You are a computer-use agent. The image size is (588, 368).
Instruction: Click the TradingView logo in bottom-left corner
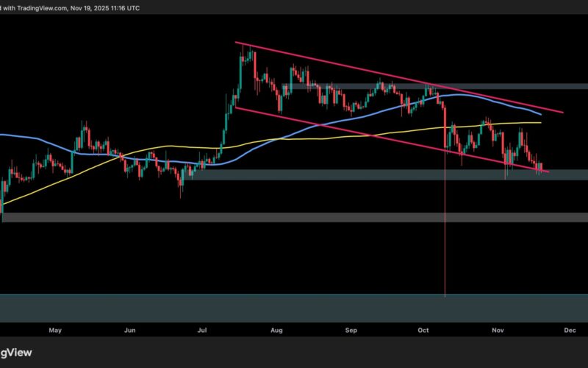[x=16, y=353]
